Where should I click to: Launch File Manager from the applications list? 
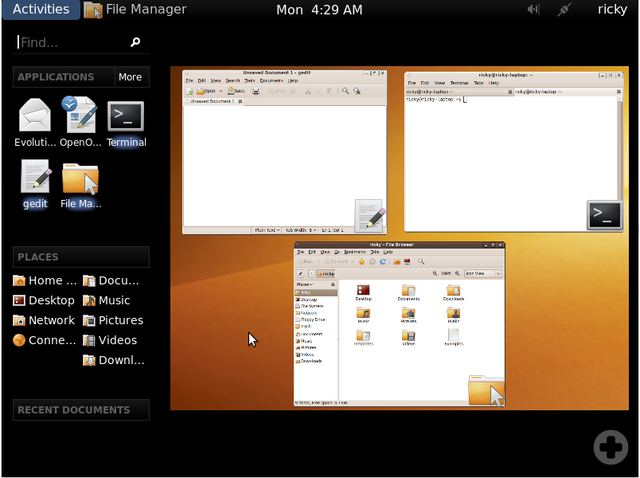point(80,185)
